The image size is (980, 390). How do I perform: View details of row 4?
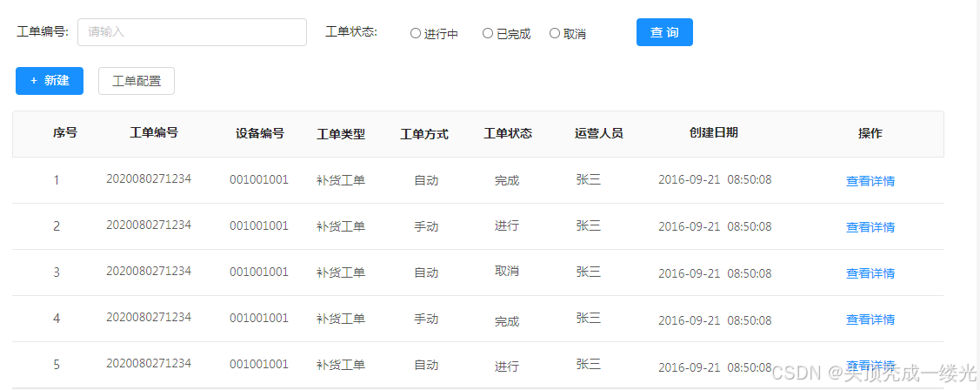(870, 319)
